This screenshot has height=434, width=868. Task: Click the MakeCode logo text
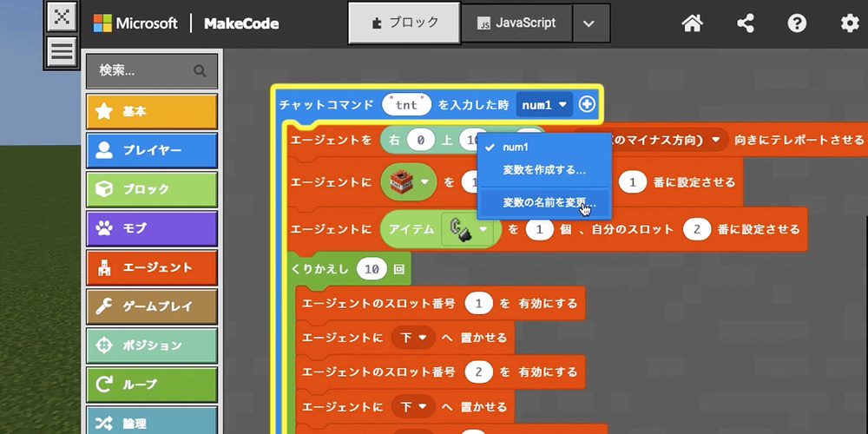point(241,23)
